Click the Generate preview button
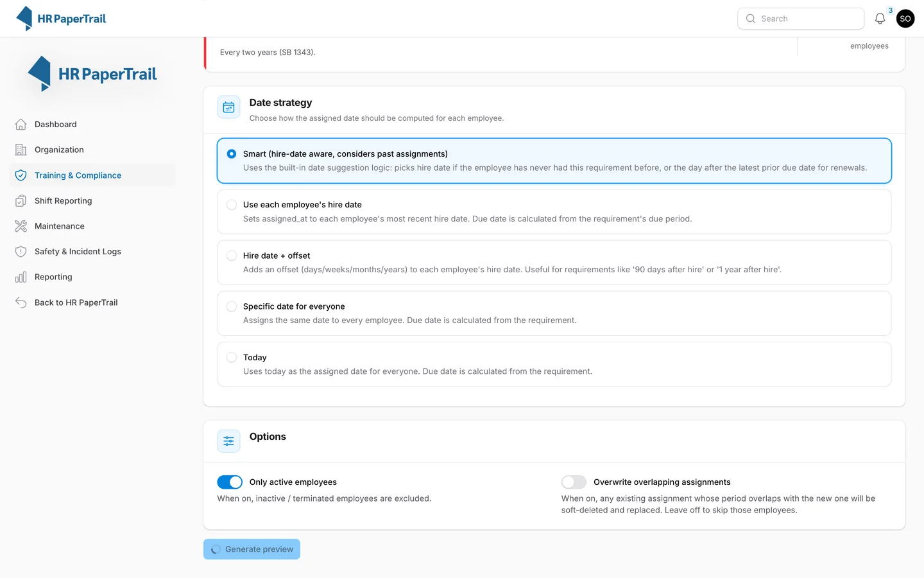924x578 pixels. [x=252, y=549]
